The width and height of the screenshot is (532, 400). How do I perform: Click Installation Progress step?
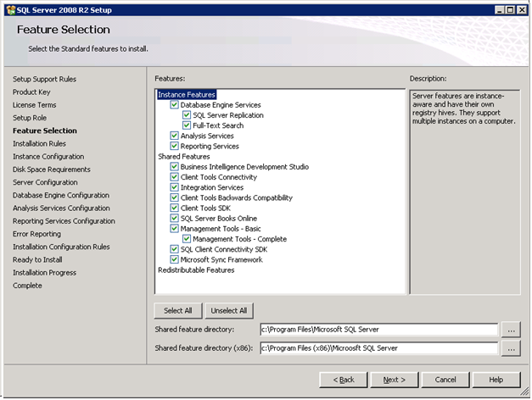[x=44, y=273]
